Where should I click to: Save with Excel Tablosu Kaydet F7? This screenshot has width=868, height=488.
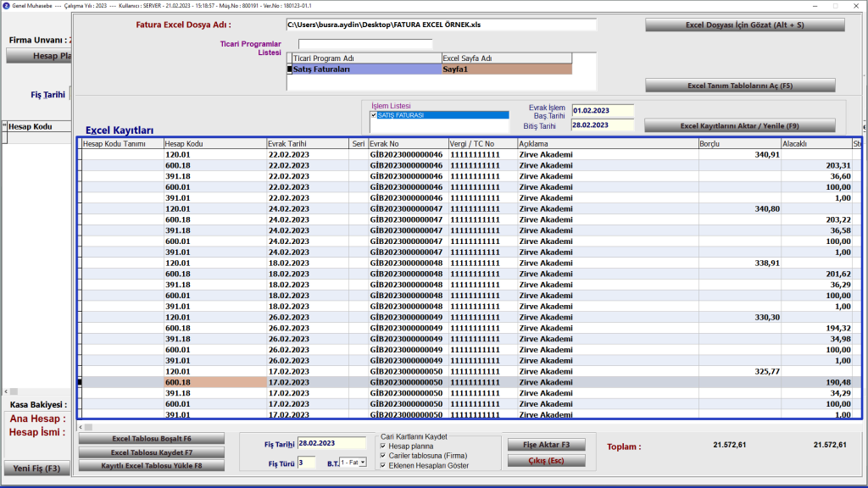tap(152, 452)
